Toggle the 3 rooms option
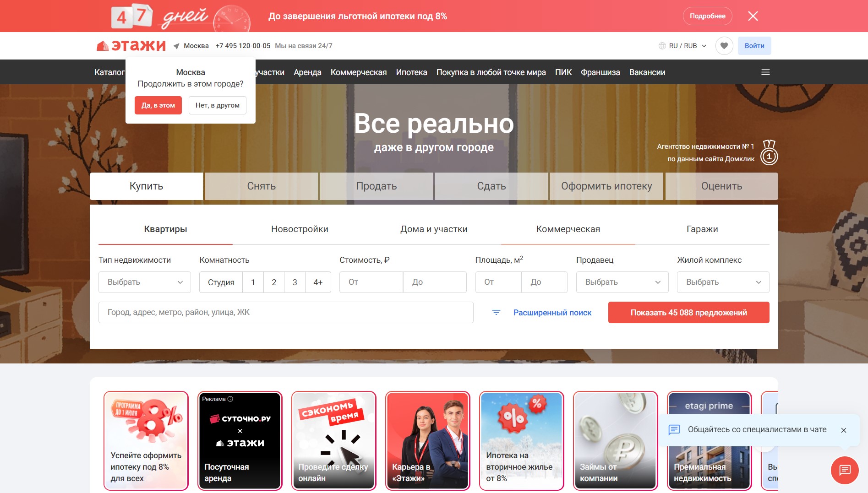This screenshot has height=493, width=868. (x=295, y=282)
